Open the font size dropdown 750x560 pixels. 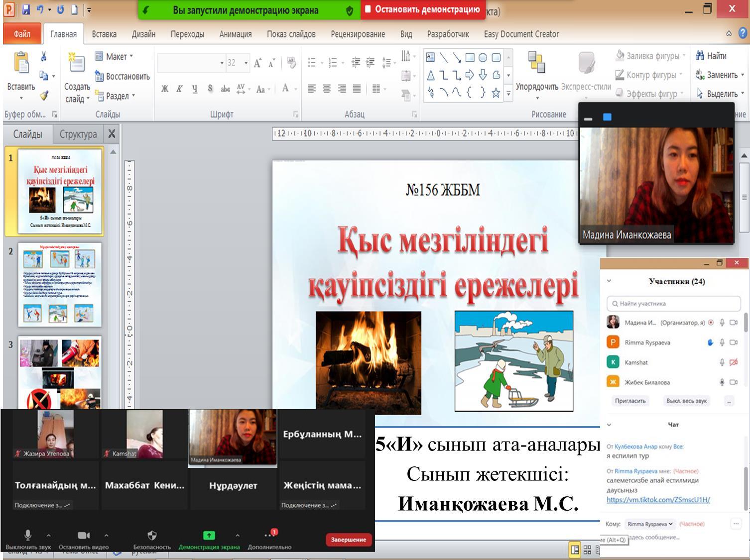click(245, 63)
